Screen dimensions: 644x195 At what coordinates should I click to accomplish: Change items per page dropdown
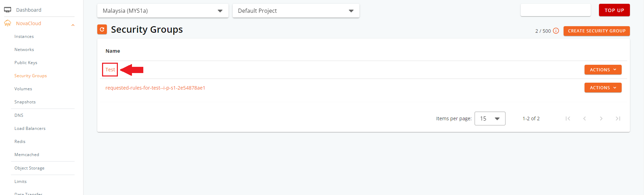coord(490,119)
